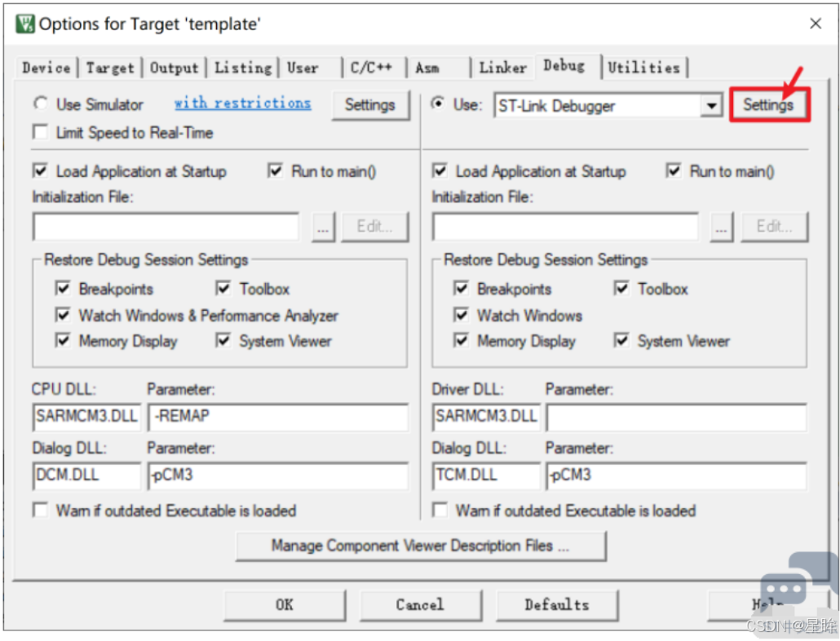Enable ST-Link Warn if outdated Executable
This screenshot has width=840, height=641.
pos(440,510)
